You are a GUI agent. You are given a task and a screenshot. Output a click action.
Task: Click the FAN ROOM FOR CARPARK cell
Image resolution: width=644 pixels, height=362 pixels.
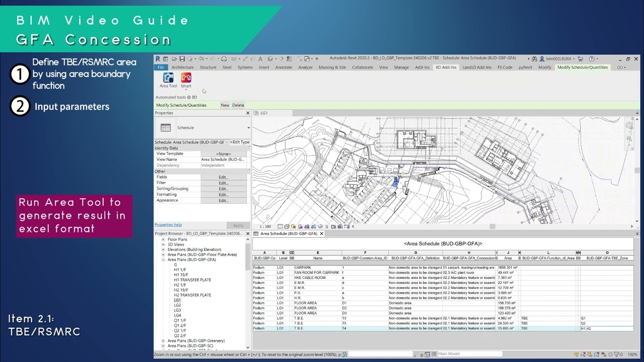click(317, 273)
